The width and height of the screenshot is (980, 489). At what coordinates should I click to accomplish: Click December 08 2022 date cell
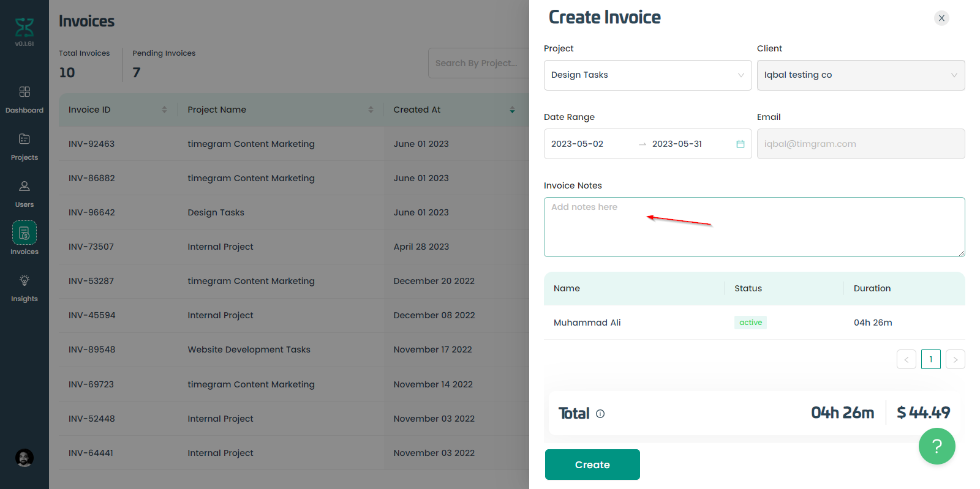click(434, 315)
